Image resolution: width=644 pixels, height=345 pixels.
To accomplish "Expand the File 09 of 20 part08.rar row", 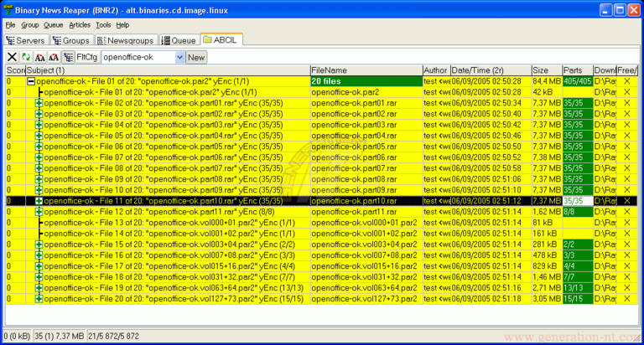I will click(x=39, y=179).
